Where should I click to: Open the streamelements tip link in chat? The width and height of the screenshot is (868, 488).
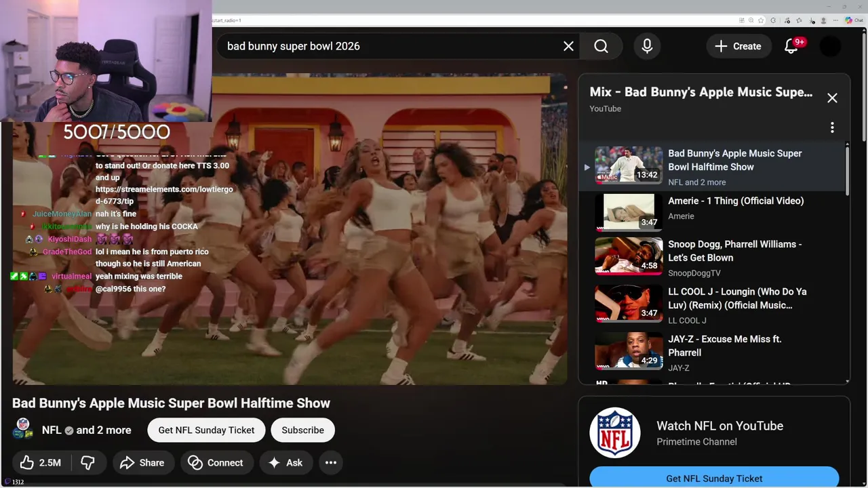click(x=164, y=195)
